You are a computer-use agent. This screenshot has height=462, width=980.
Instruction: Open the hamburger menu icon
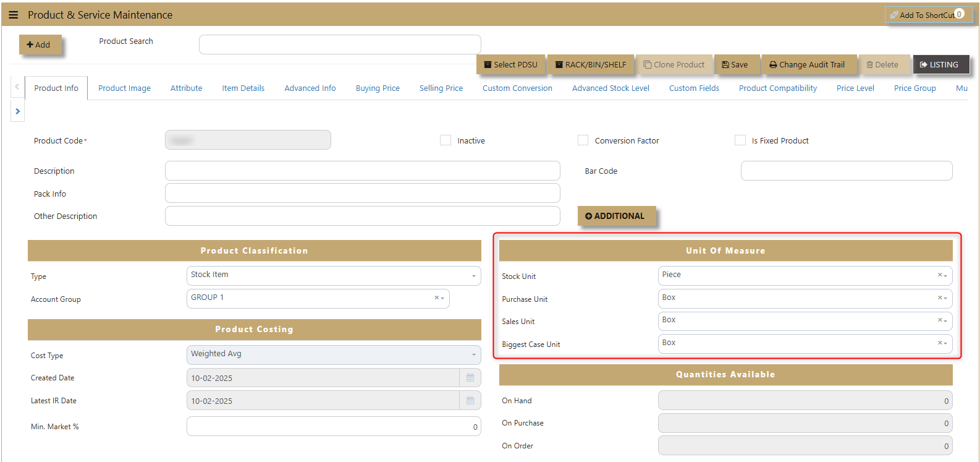13,15
